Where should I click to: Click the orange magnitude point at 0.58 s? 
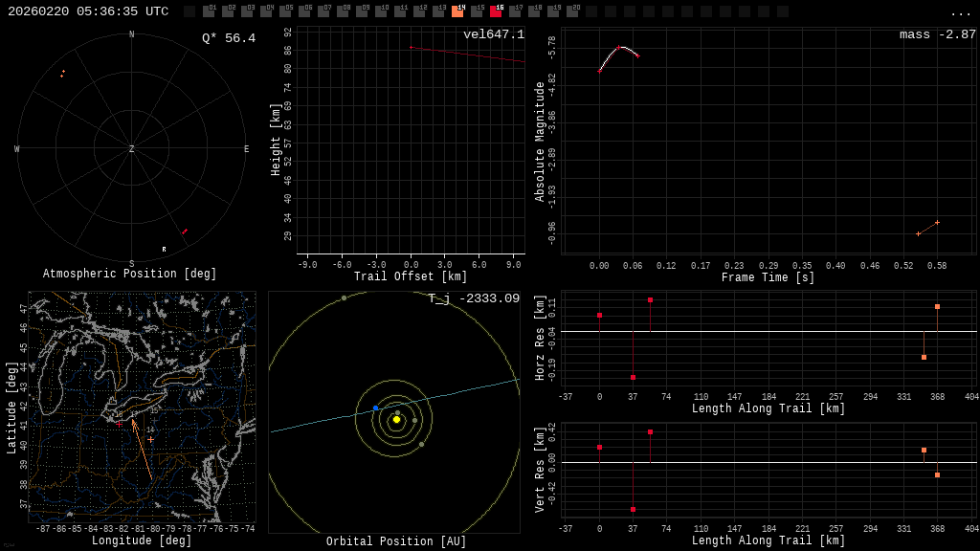tap(937, 222)
